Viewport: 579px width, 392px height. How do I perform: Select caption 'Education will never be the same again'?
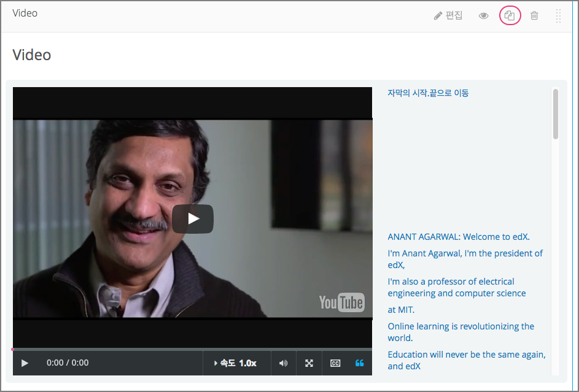[467, 360]
